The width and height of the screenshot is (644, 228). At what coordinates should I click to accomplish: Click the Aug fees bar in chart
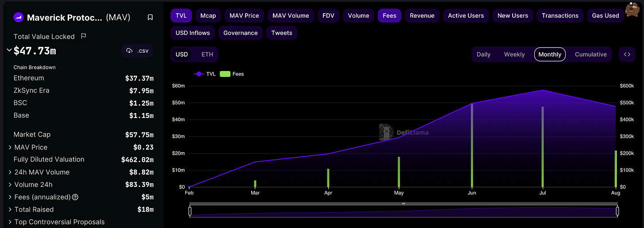click(615, 169)
